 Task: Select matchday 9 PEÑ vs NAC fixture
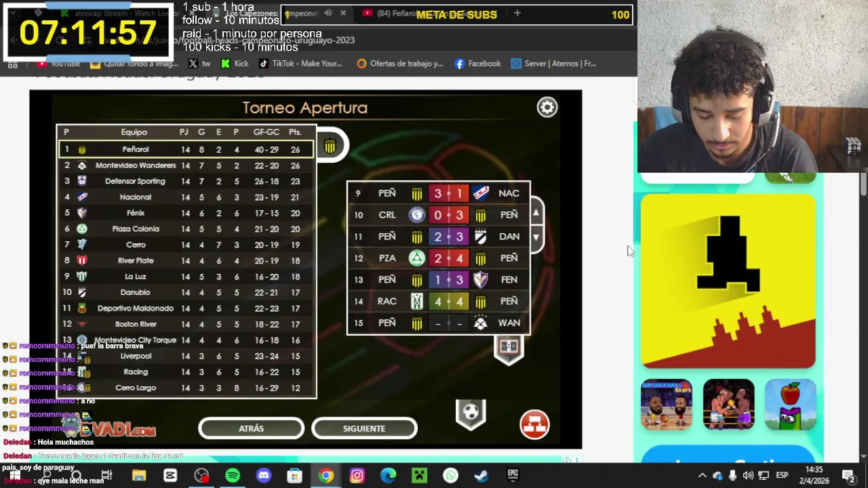point(438,193)
